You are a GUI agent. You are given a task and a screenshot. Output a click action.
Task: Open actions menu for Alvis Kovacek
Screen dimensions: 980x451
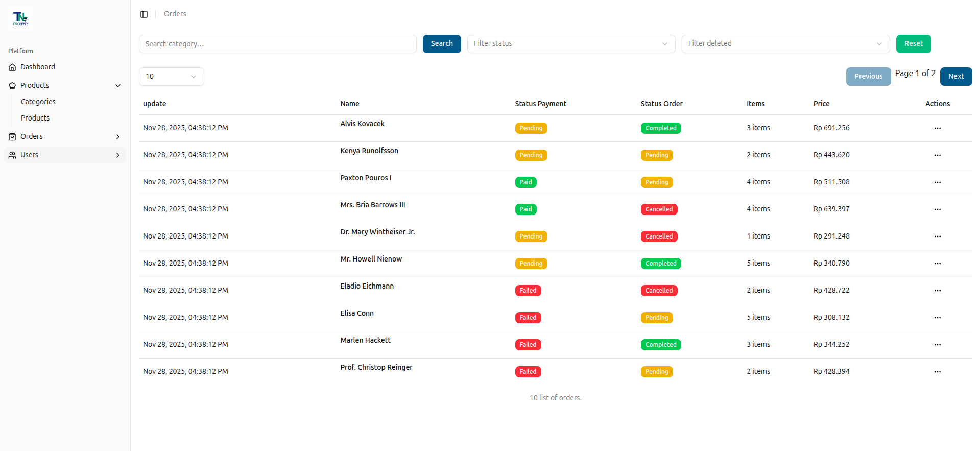(x=937, y=128)
